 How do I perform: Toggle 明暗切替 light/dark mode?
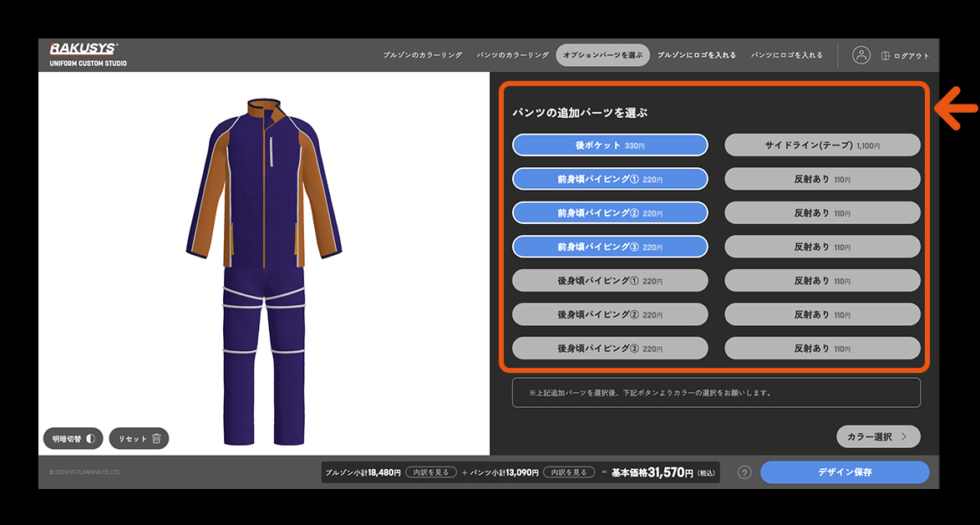pyautogui.click(x=73, y=438)
